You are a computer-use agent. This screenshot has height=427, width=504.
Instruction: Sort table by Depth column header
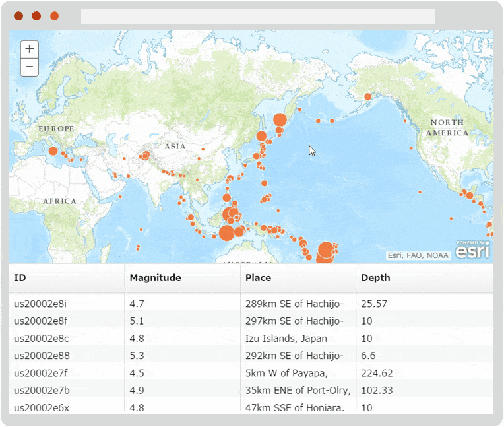tap(425, 278)
